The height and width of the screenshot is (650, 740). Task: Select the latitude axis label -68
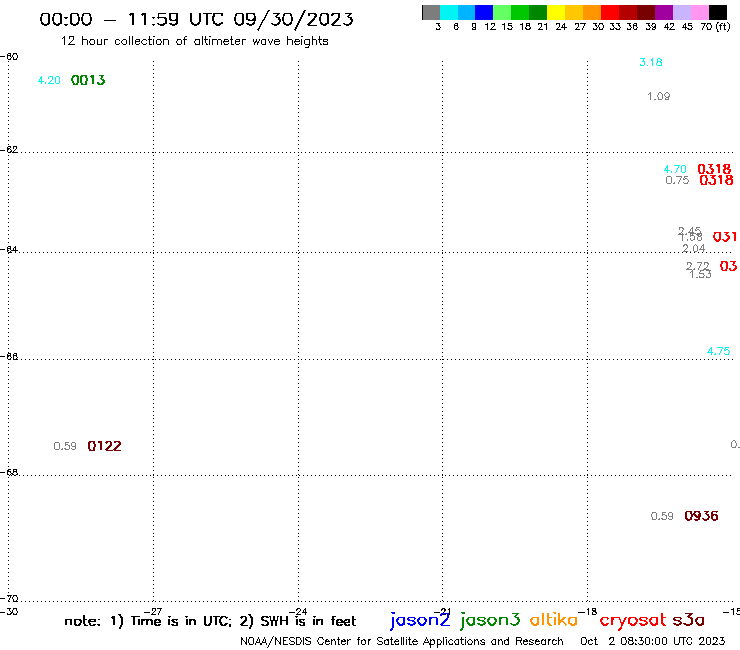coord(9,473)
